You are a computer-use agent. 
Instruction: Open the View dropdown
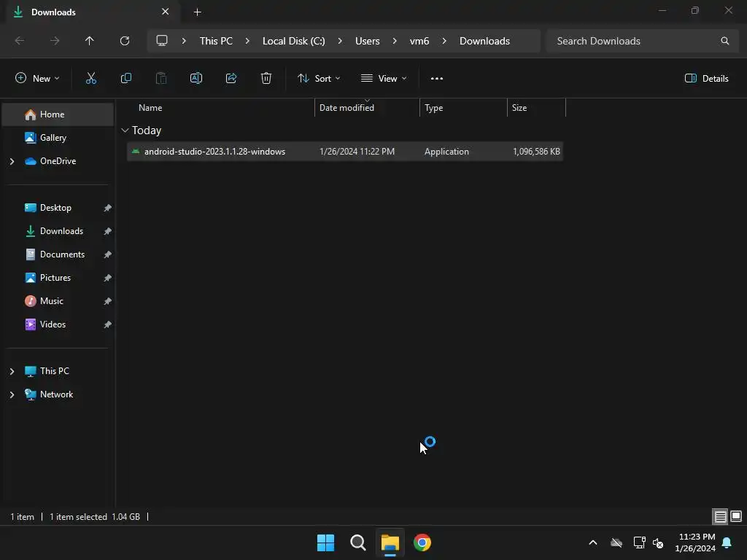point(384,79)
